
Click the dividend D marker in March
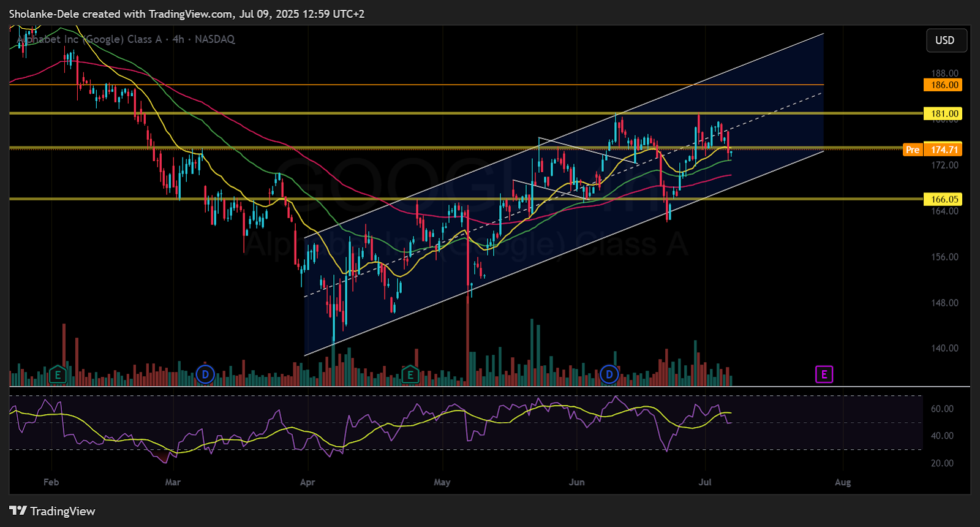[x=205, y=374]
